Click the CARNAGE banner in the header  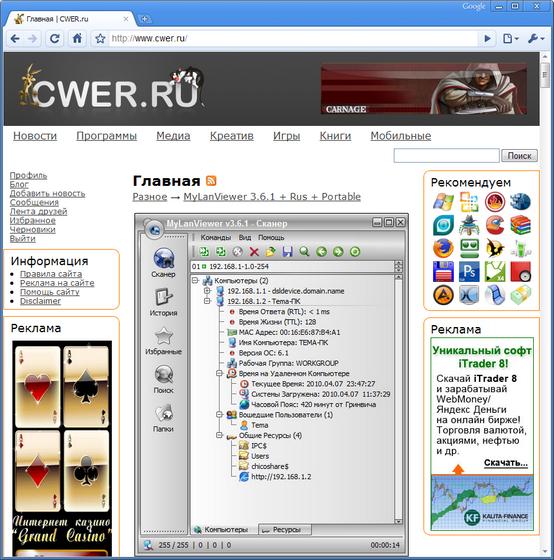[x=423, y=89]
